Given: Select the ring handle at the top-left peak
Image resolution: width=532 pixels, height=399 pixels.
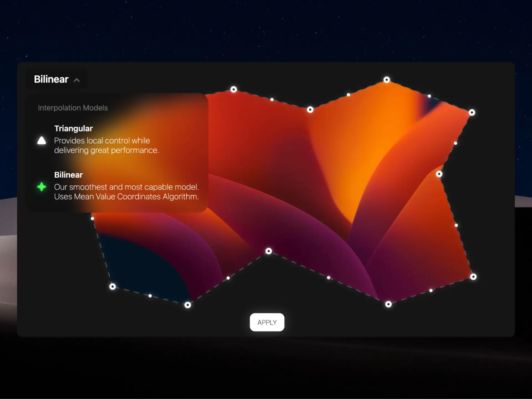Looking at the screenshot, I should pos(234,89).
